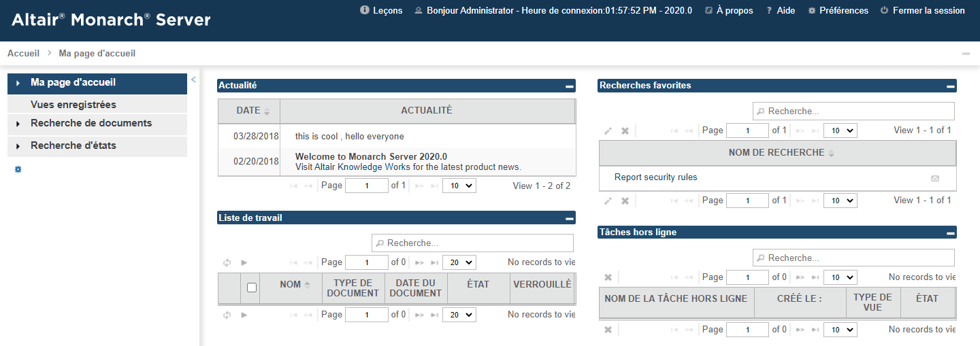This screenshot has height=346, width=980.
Task: Click the Ma page d'accueil breadcrumb
Action: pos(97,53)
